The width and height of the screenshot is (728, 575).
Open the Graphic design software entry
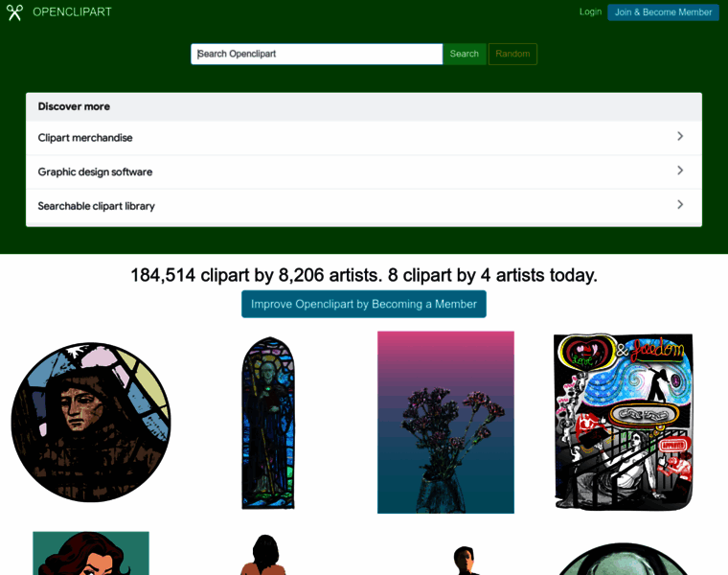pyautogui.click(x=364, y=172)
